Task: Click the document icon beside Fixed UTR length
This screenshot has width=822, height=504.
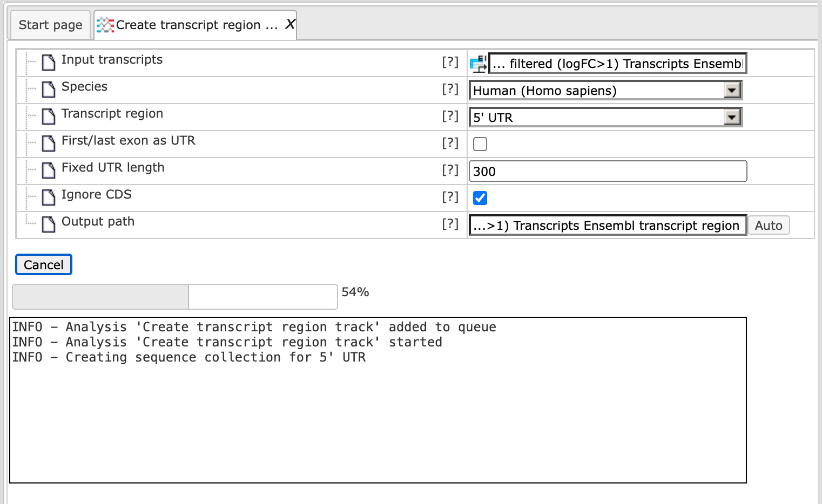Action: point(49,171)
